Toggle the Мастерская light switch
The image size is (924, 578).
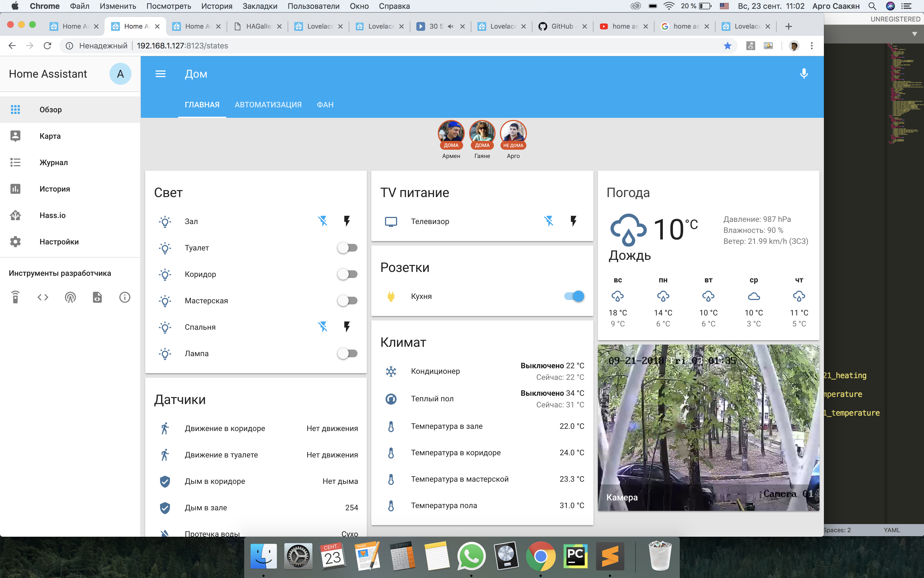(x=347, y=301)
